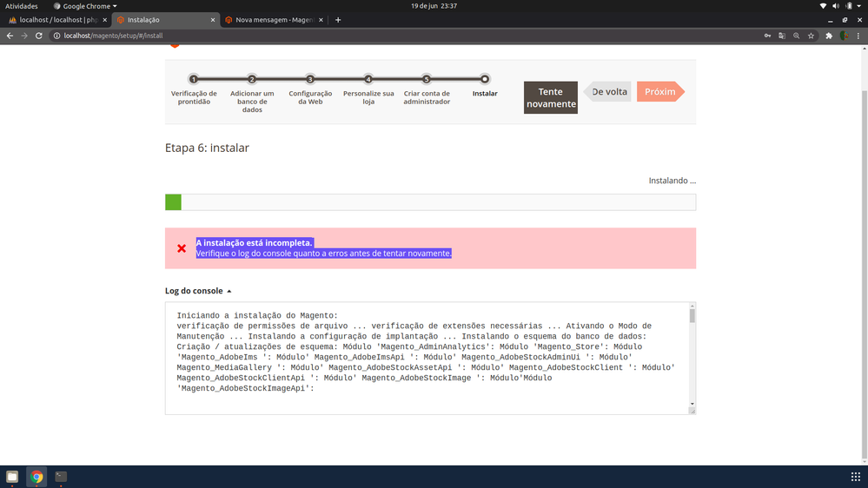Open Files from the dock
Viewport: 868px width, 488px height.
coord(12,477)
